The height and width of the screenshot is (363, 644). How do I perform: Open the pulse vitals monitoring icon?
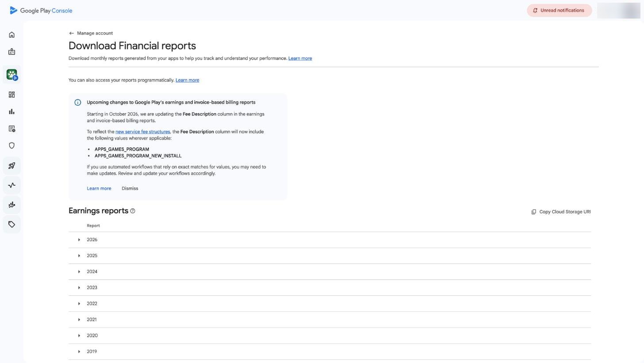coord(12,185)
